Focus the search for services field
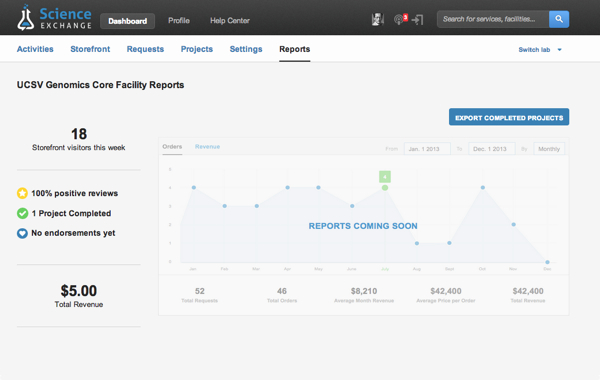Image resolution: width=600 pixels, height=380 pixels. 493,19
